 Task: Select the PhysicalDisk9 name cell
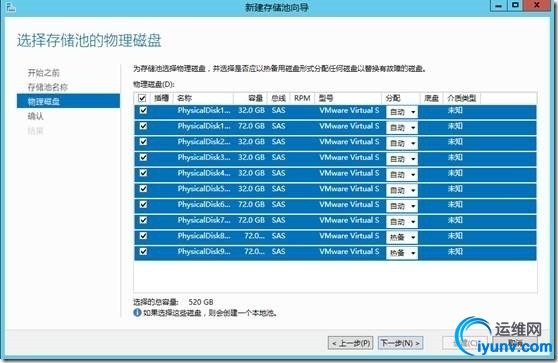click(x=204, y=251)
